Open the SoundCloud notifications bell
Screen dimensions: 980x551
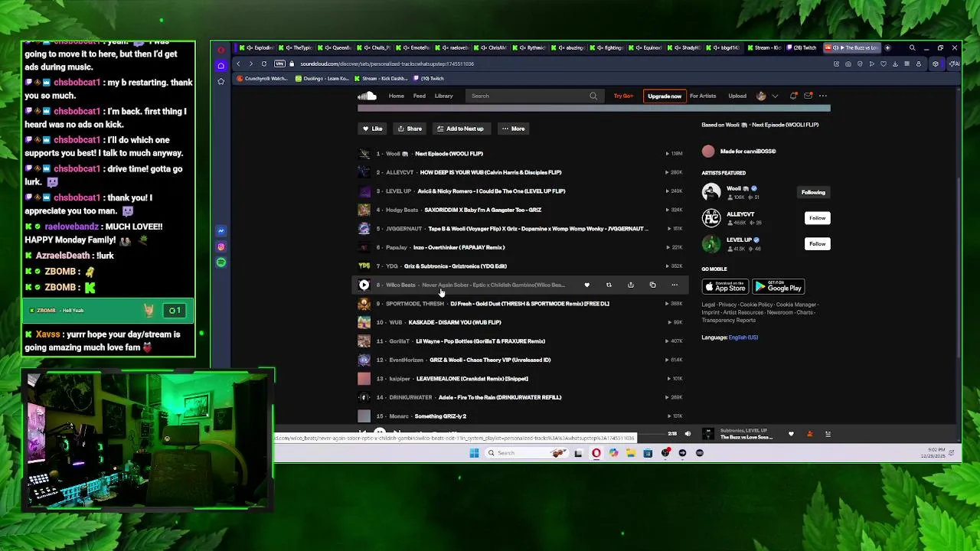tap(793, 96)
